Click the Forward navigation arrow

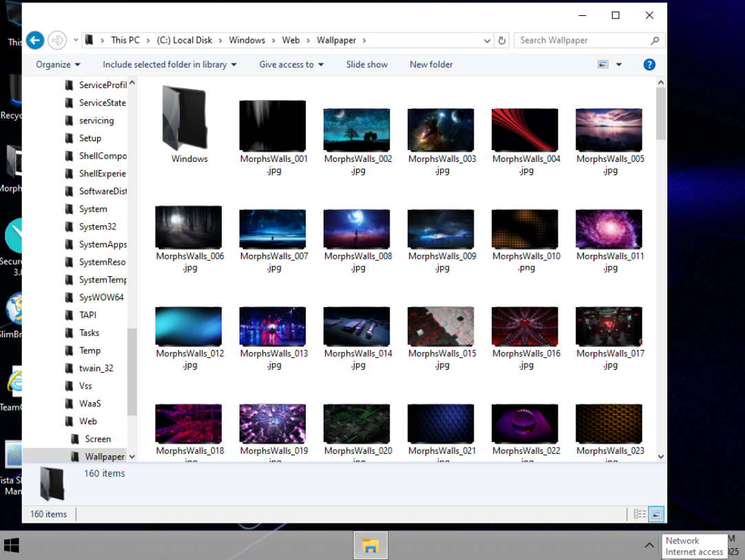[57, 40]
